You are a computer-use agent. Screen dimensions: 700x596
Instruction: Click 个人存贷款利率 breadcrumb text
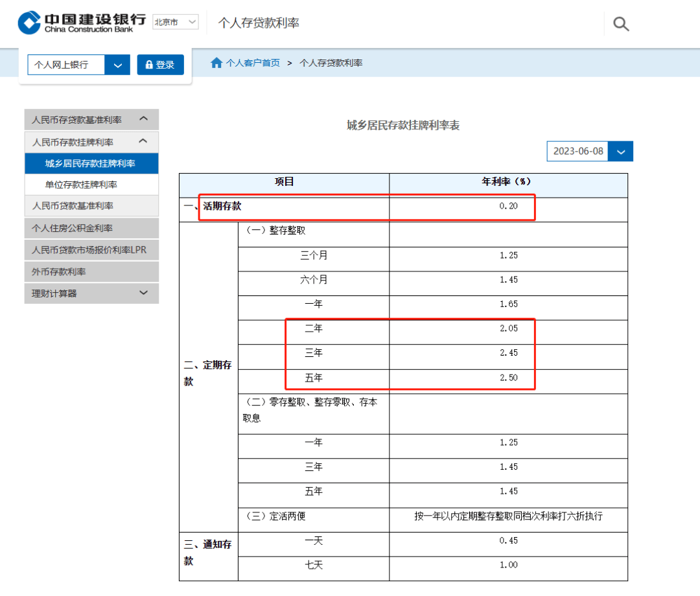(331, 63)
